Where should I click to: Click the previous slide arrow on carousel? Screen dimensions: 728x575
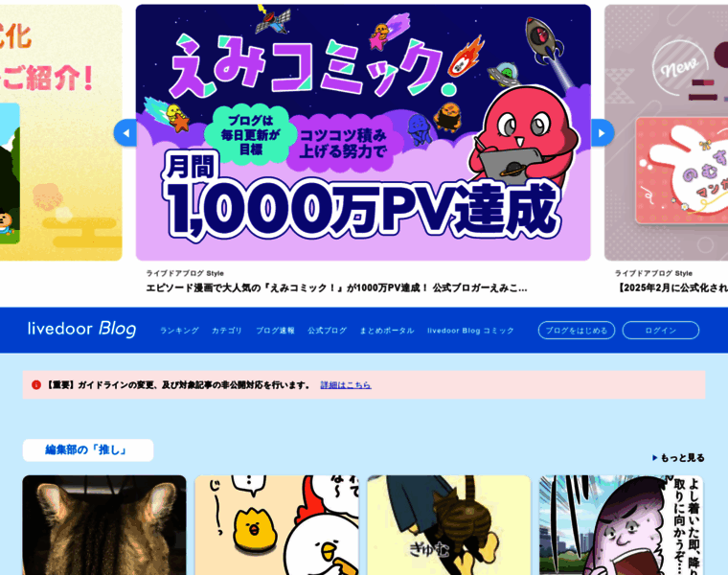click(x=125, y=133)
